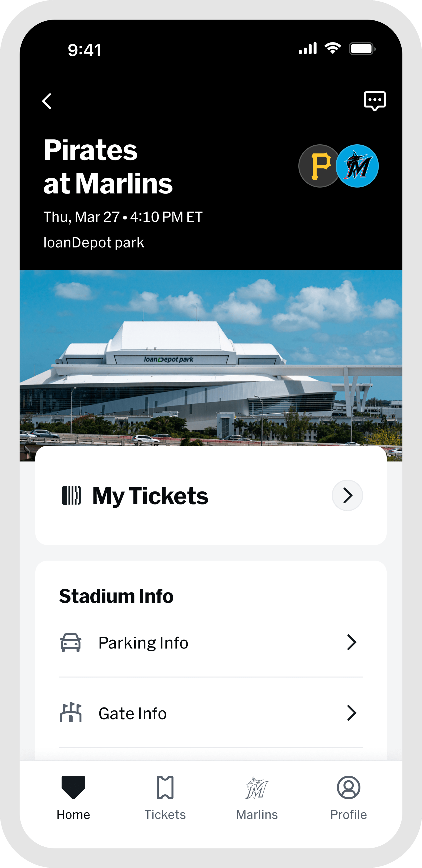Open the Parking Info link
The height and width of the screenshot is (868, 422).
tap(143, 643)
